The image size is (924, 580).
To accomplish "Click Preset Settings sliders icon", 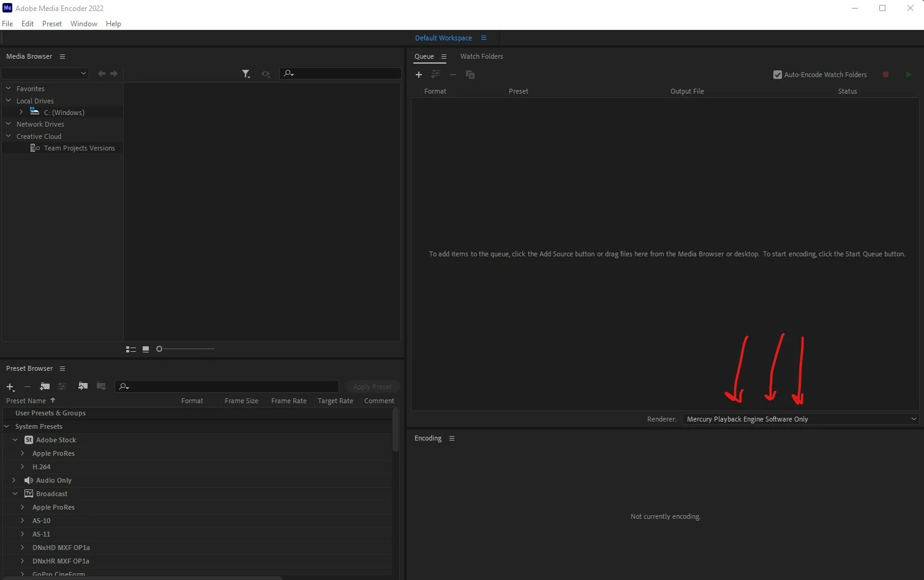I will pos(62,386).
